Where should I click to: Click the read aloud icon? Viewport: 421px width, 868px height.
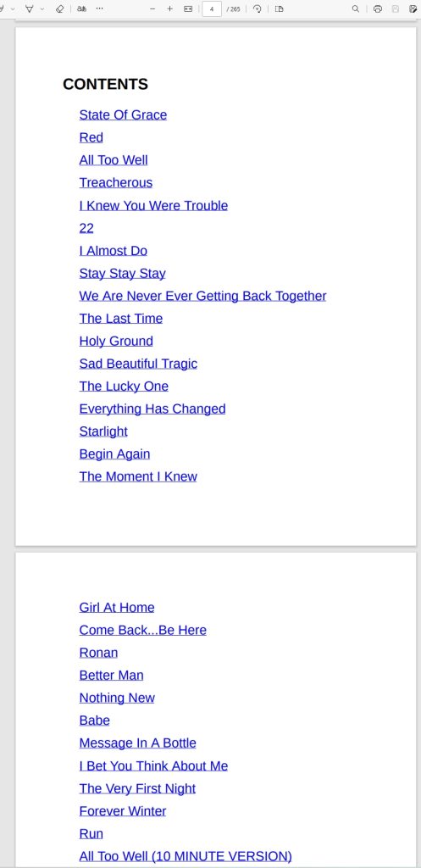pos(82,8)
